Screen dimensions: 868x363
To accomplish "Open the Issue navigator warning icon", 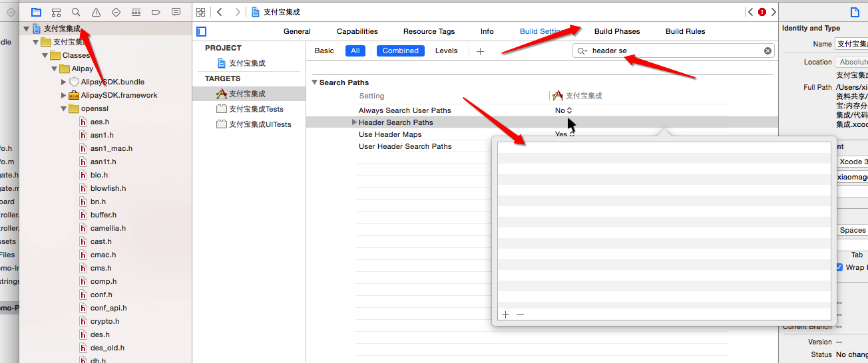I will 96,12.
